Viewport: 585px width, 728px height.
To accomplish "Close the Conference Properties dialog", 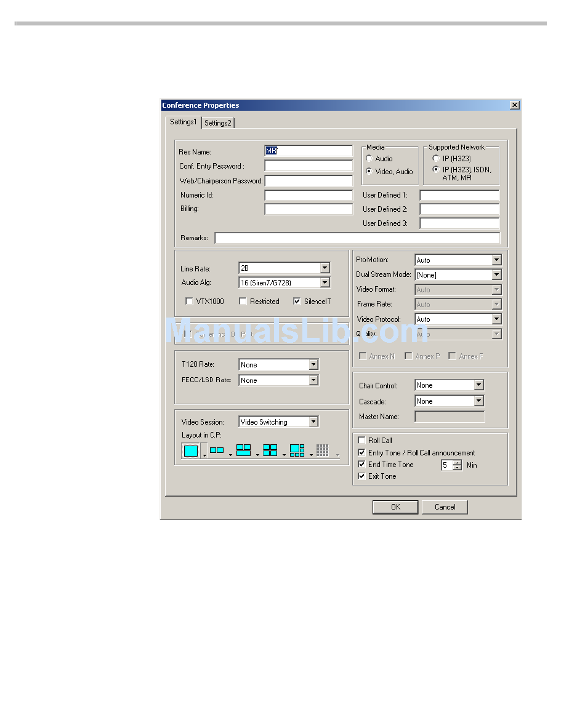I will (514, 105).
